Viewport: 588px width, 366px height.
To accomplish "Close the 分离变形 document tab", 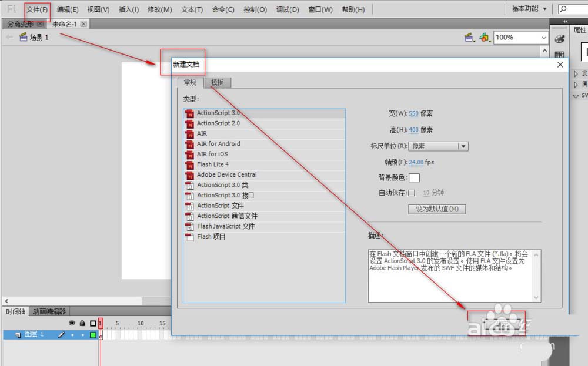I will (40, 24).
